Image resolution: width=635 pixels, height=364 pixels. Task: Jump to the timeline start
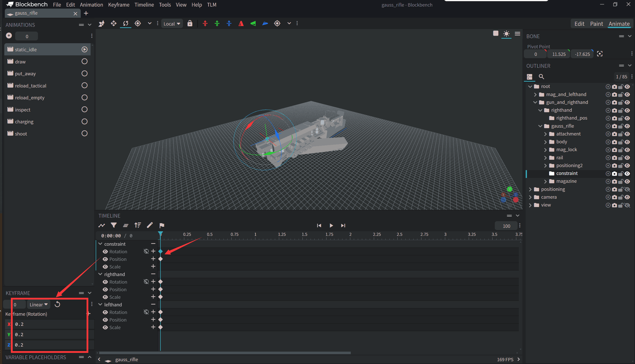319,225
